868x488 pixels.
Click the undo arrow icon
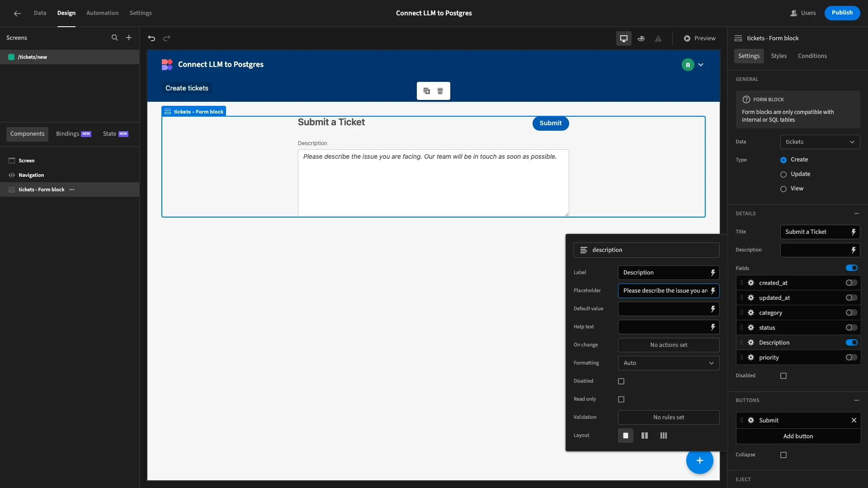(x=151, y=38)
